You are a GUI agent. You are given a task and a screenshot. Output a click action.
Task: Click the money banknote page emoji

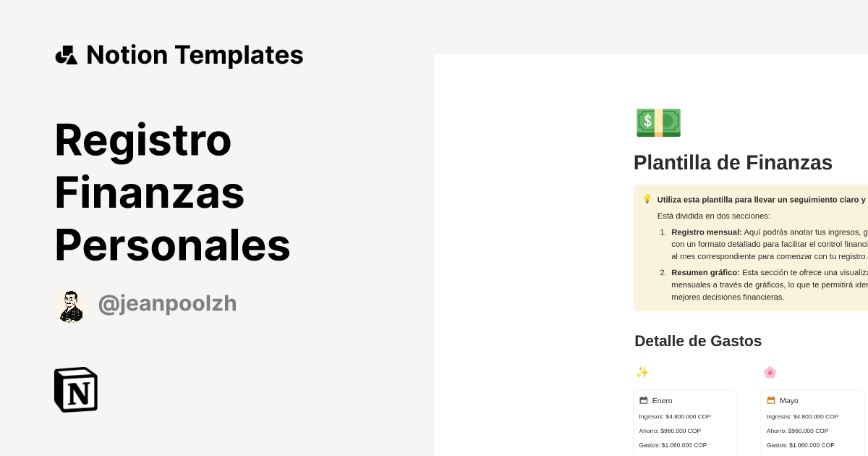click(x=658, y=122)
